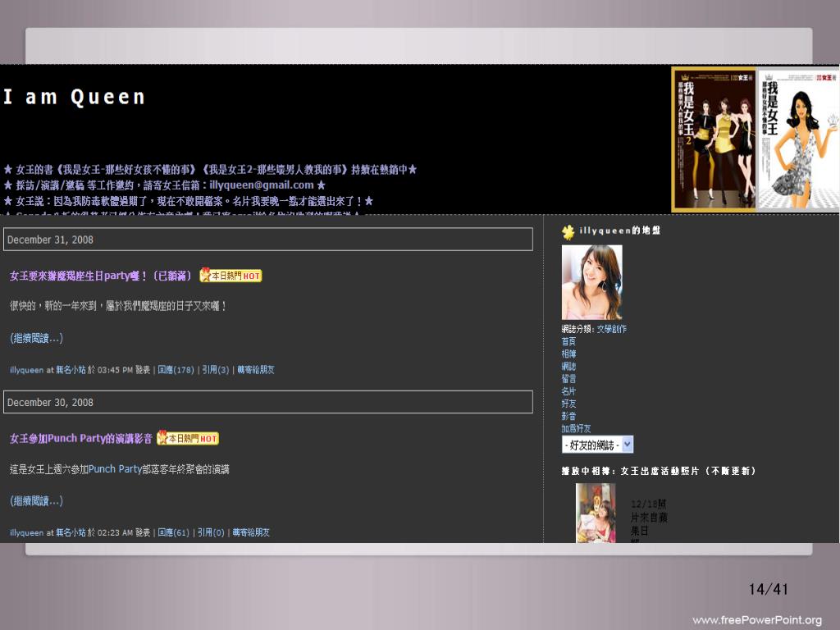Image resolution: width=840 pixels, height=630 pixels.
Task: Open the 好友的網誌 dropdown
Action: pos(597,445)
